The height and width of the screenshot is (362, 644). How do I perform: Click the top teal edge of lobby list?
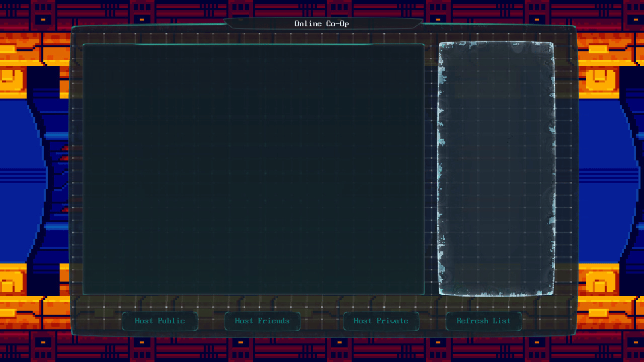point(253,44)
